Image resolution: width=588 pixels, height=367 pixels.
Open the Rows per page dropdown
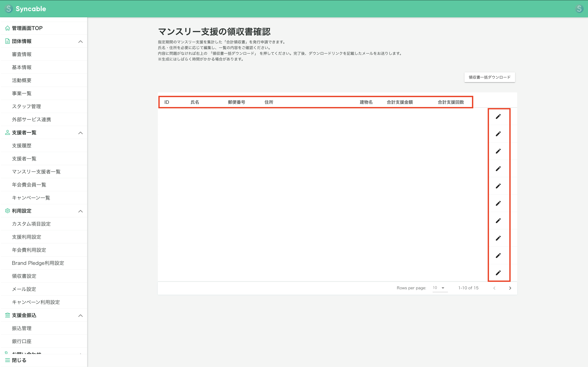pyautogui.click(x=439, y=288)
